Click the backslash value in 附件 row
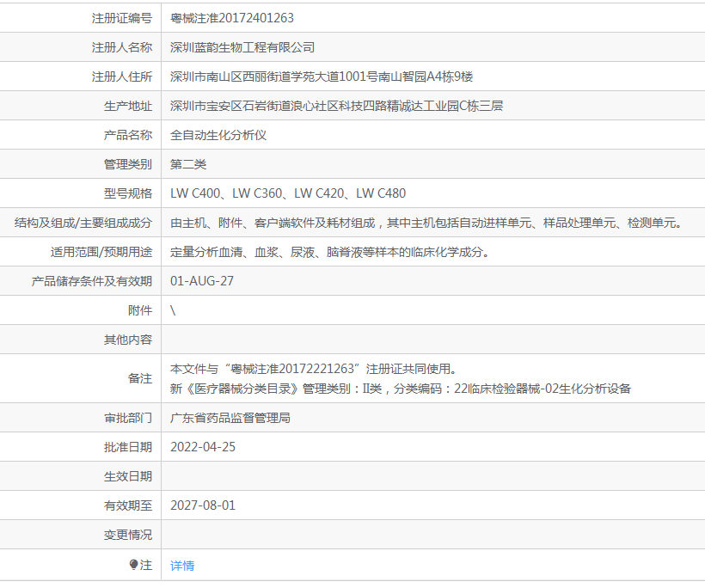The width and height of the screenshot is (705, 588). 173,310
